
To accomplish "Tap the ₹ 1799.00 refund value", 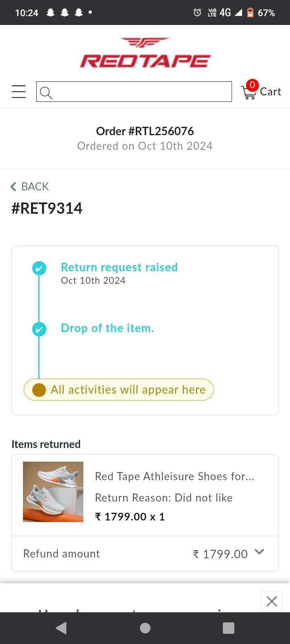I will point(220,554).
